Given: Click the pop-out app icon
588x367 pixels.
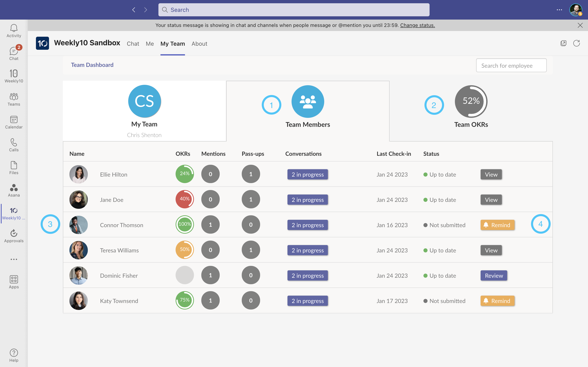Looking at the screenshot, I should (563, 43).
